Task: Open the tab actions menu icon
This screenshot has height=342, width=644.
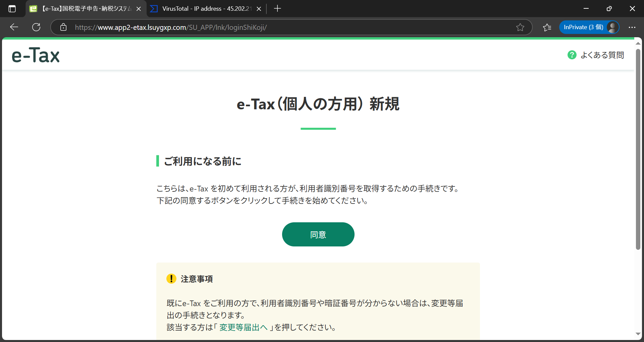Action: [12, 9]
